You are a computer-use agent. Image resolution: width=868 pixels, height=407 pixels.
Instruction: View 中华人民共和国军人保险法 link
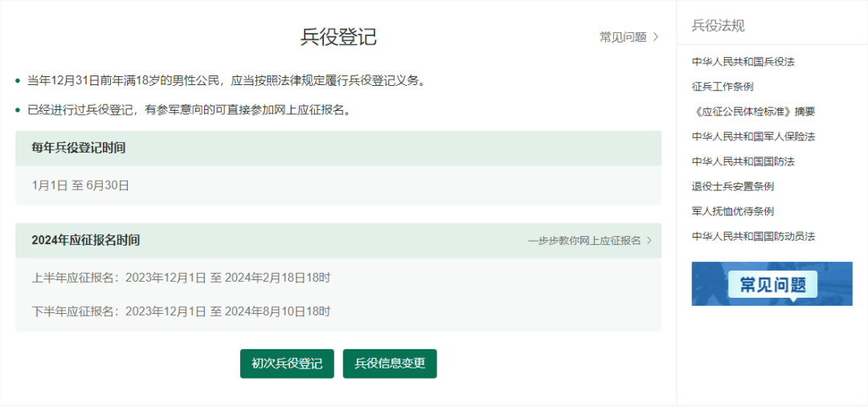[x=753, y=136]
